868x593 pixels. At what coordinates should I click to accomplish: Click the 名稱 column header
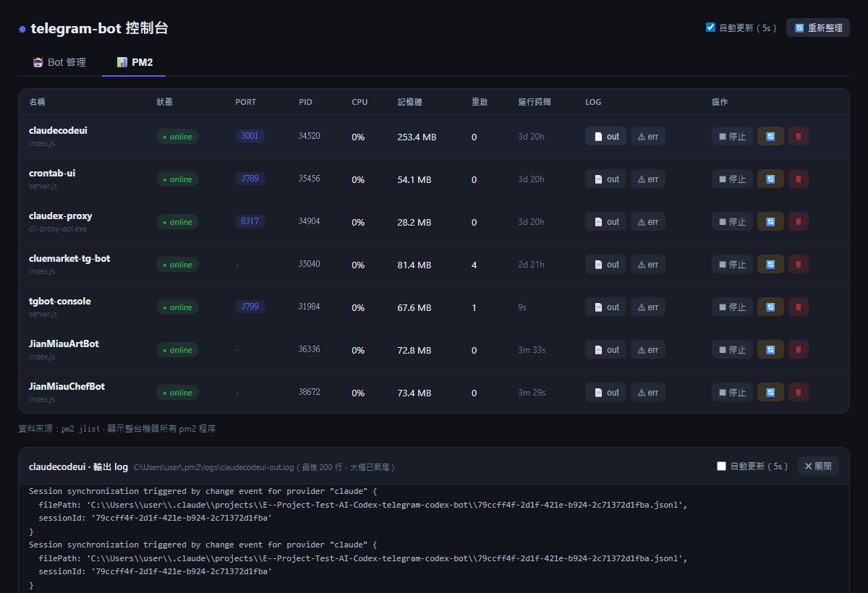[37, 102]
